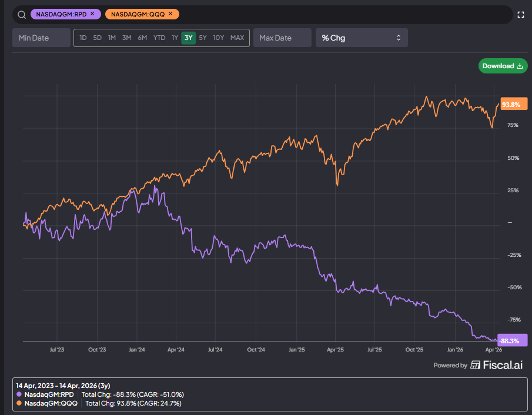Image resolution: width=532 pixels, height=415 pixels.
Task: Remove the NASDAQGM:RPD ticker chip
Action: (92, 14)
